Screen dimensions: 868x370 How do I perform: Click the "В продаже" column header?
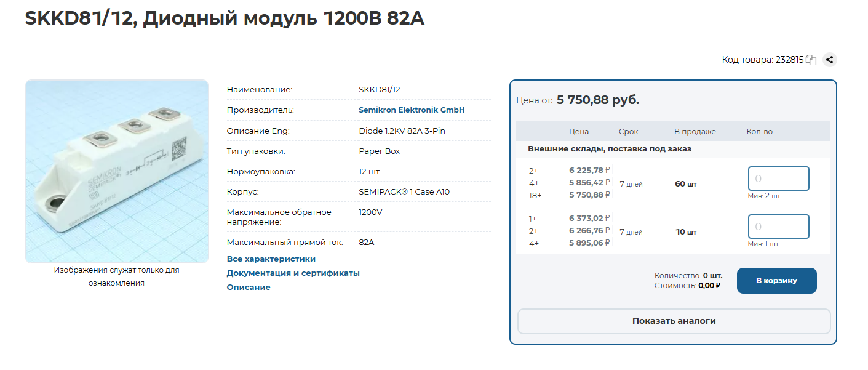[x=695, y=132]
